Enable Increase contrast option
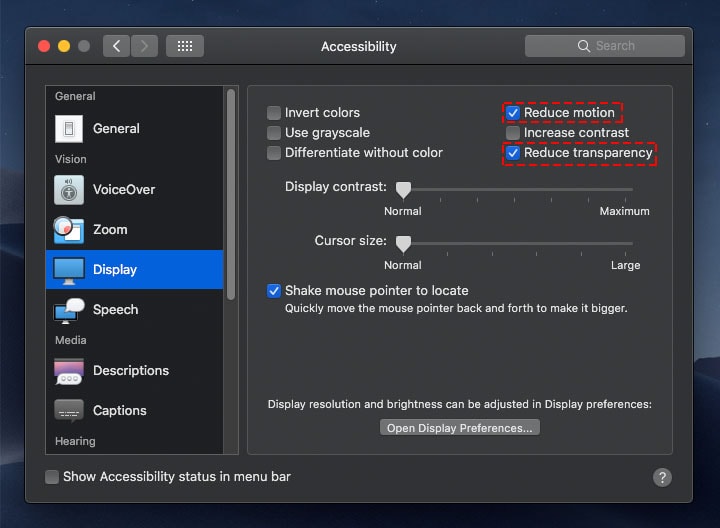 513,133
